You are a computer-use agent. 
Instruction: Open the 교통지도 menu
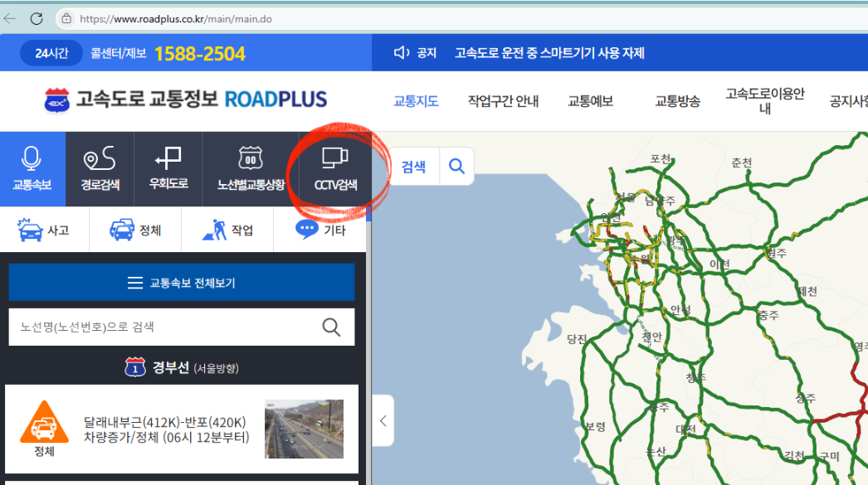point(416,101)
